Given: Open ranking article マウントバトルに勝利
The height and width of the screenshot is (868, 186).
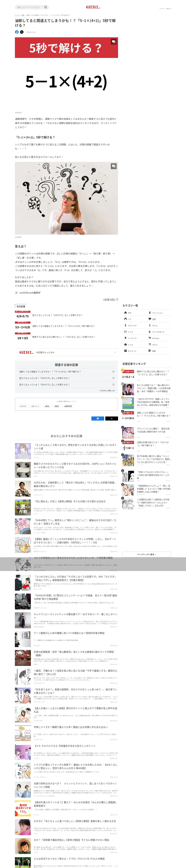Looking at the screenshot, I should (x=153, y=430).
